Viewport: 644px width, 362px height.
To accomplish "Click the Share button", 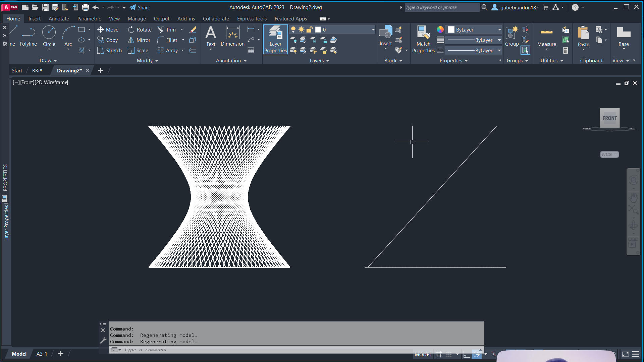I will click(140, 7).
